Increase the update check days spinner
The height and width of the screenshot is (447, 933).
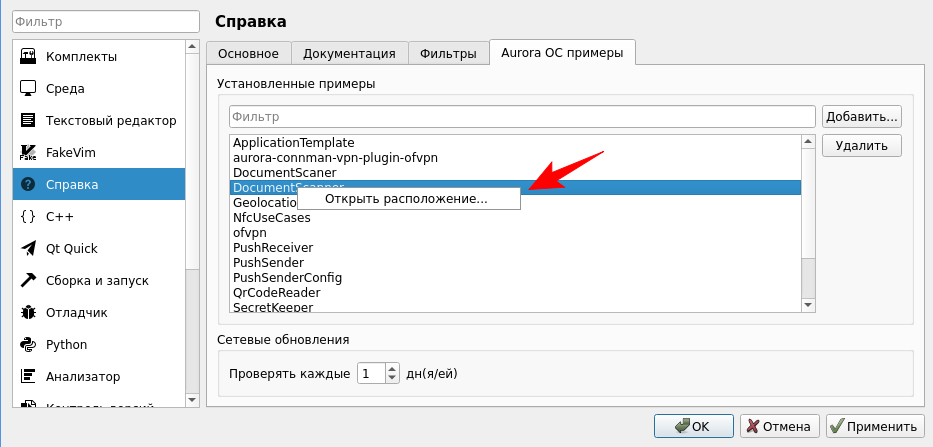point(393,369)
